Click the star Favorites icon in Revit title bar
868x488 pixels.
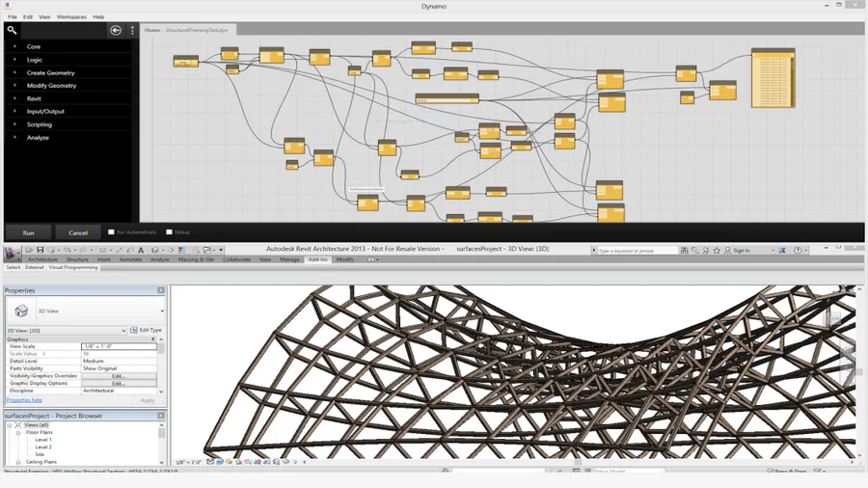pos(717,251)
